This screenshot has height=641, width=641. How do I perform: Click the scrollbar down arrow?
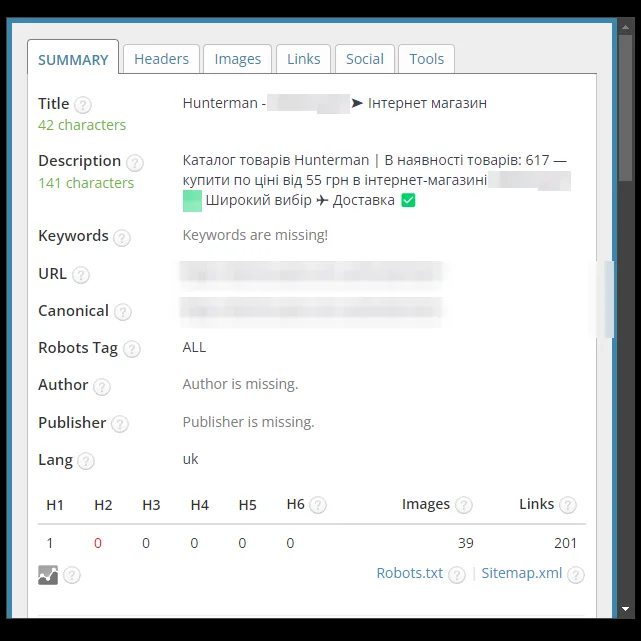(625, 609)
